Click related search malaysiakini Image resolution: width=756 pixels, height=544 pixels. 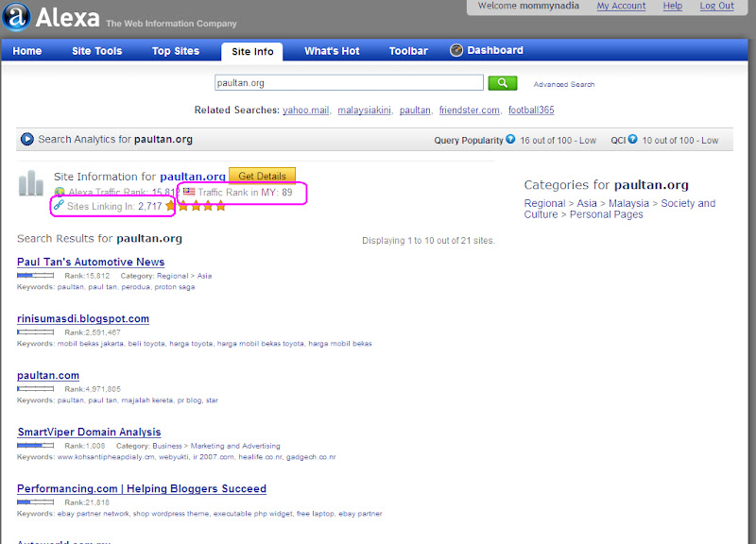point(364,110)
